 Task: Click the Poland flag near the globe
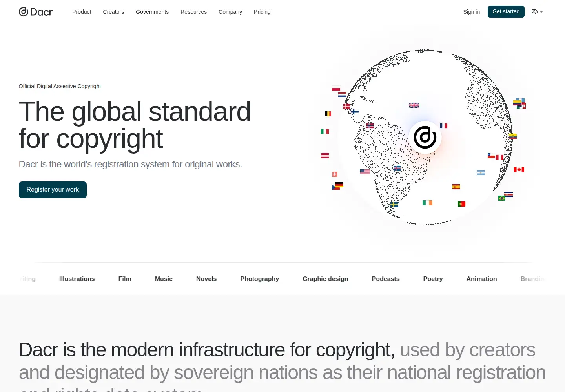click(336, 89)
